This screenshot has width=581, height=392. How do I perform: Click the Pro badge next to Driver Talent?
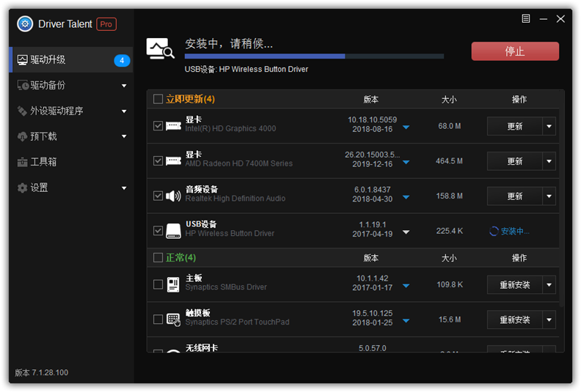click(x=106, y=24)
